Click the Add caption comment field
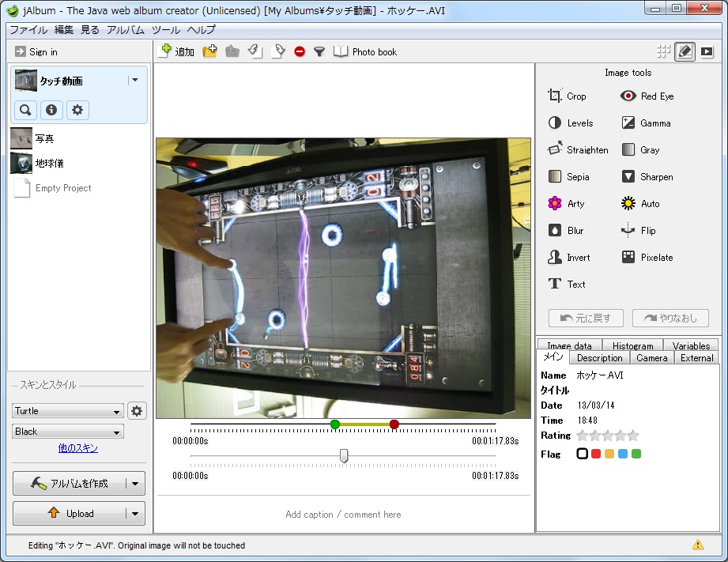 pyautogui.click(x=343, y=514)
